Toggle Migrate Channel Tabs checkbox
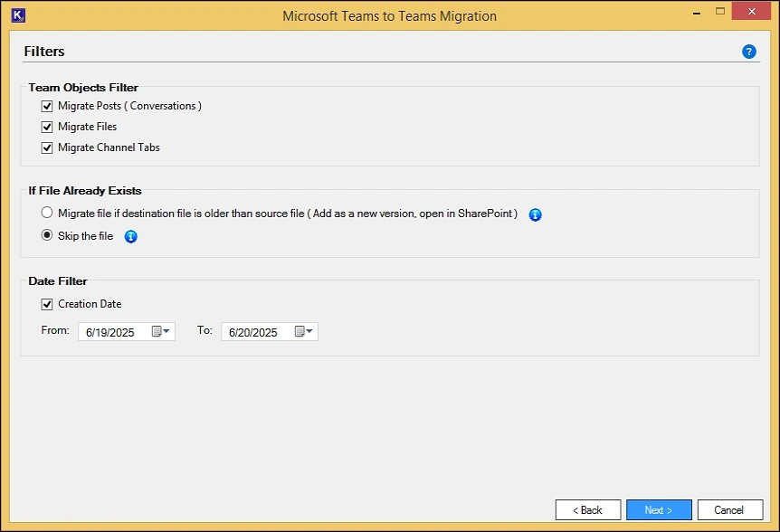The height and width of the screenshot is (532, 780). click(47, 148)
